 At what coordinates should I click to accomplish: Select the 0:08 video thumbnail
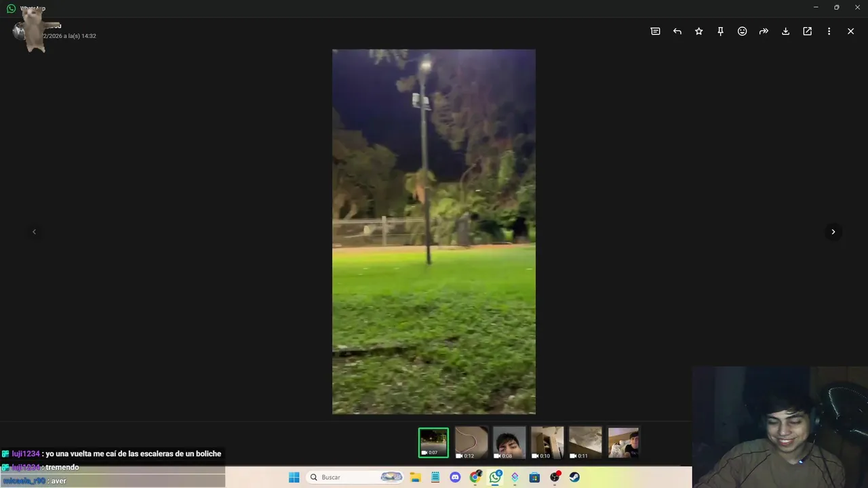509,443
